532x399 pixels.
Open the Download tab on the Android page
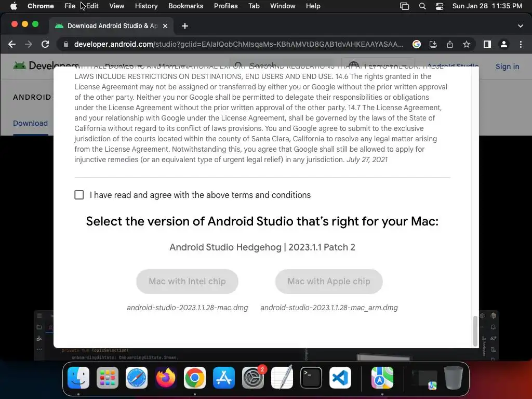(30, 123)
